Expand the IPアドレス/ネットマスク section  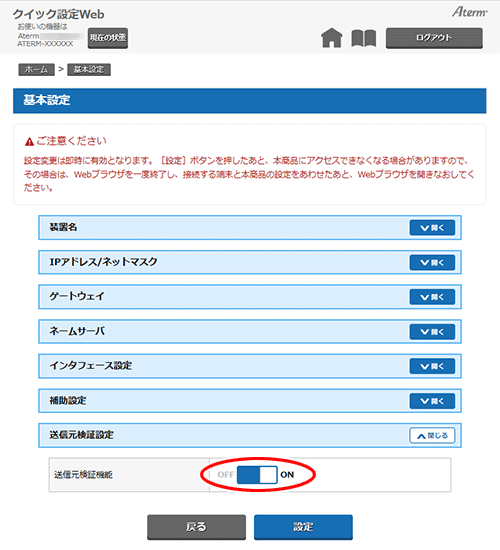click(432, 262)
